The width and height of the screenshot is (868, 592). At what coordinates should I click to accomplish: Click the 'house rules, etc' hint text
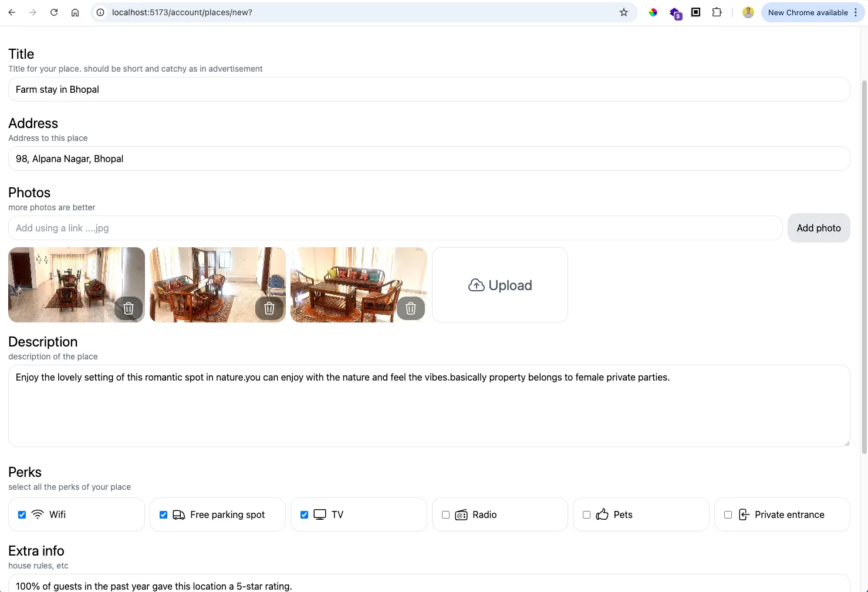point(38,566)
